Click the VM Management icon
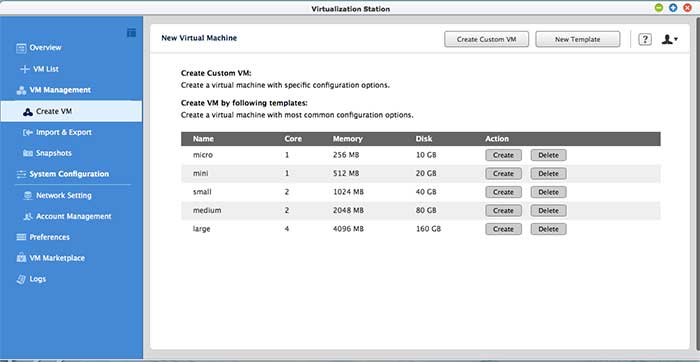Viewport: 700px width, 362px height. pos(21,90)
